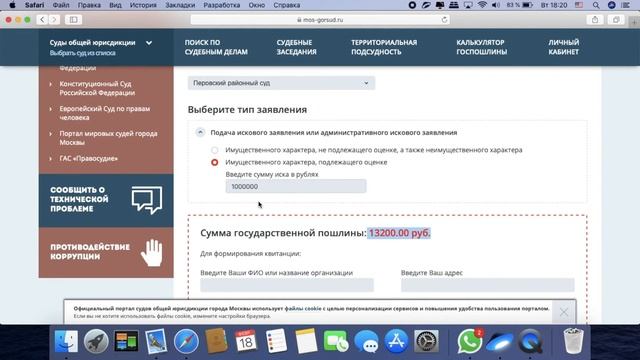This screenshot has width=640, height=360.
Task: Click claim amount field with 1000000
Action: [x=296, y=187]
